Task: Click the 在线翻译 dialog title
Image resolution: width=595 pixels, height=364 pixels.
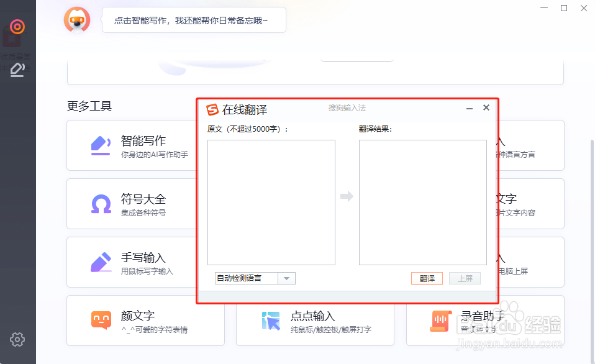Action: (245, 110)
